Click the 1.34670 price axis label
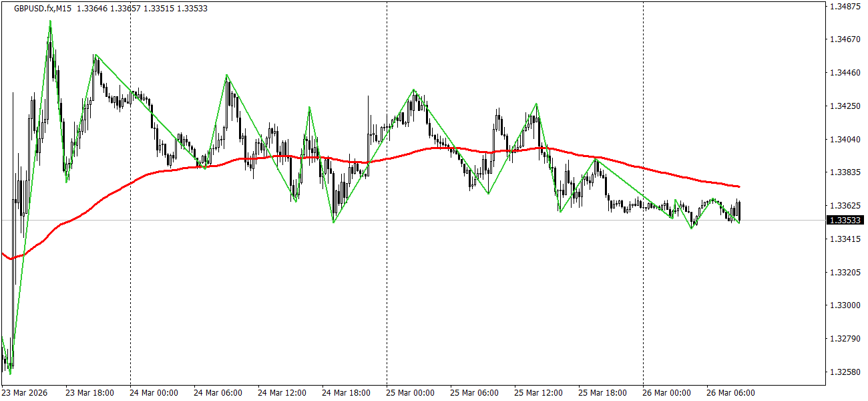868x401 pixels. tap(844, 40)
